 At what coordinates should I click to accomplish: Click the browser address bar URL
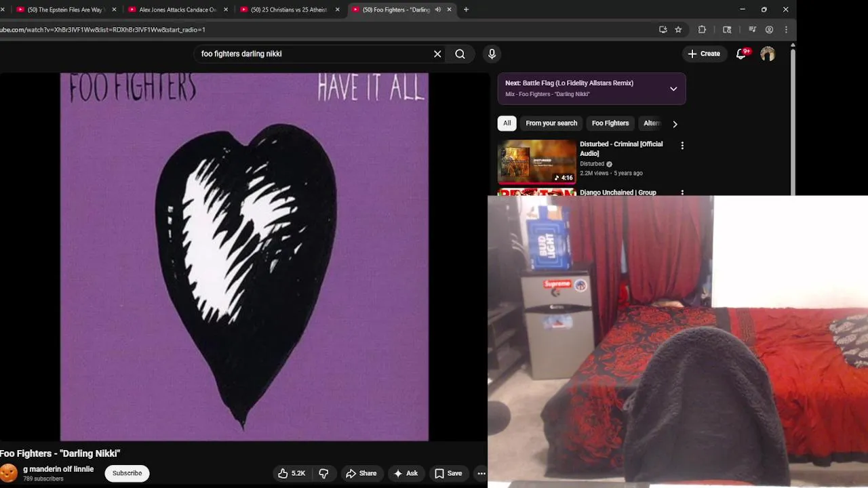tap(102, 30)
